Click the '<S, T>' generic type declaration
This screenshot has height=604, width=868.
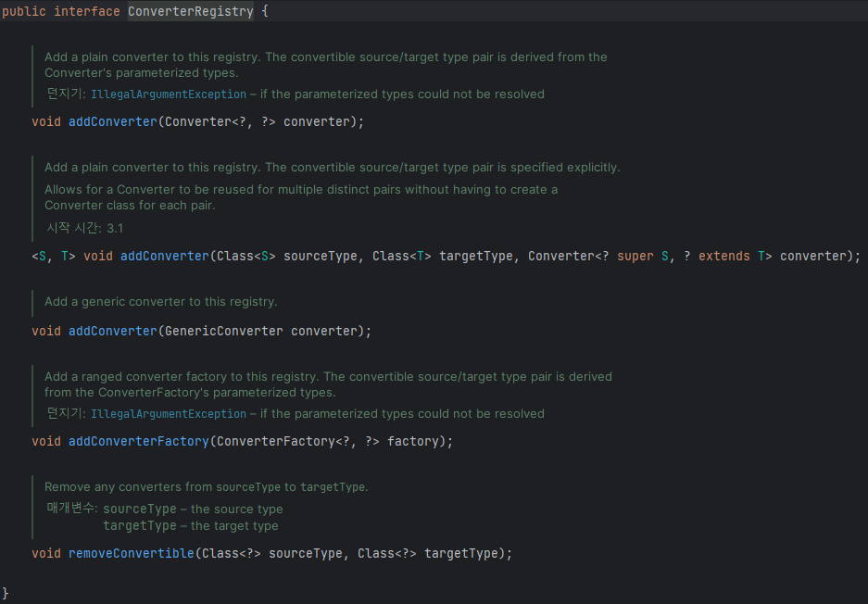pyautogui.click(x=54, y=257)
